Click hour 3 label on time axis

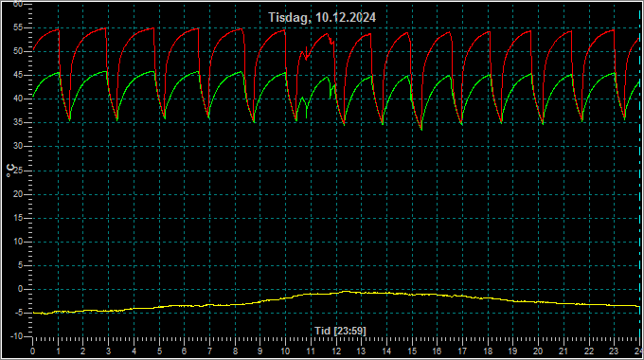[108, 351]
